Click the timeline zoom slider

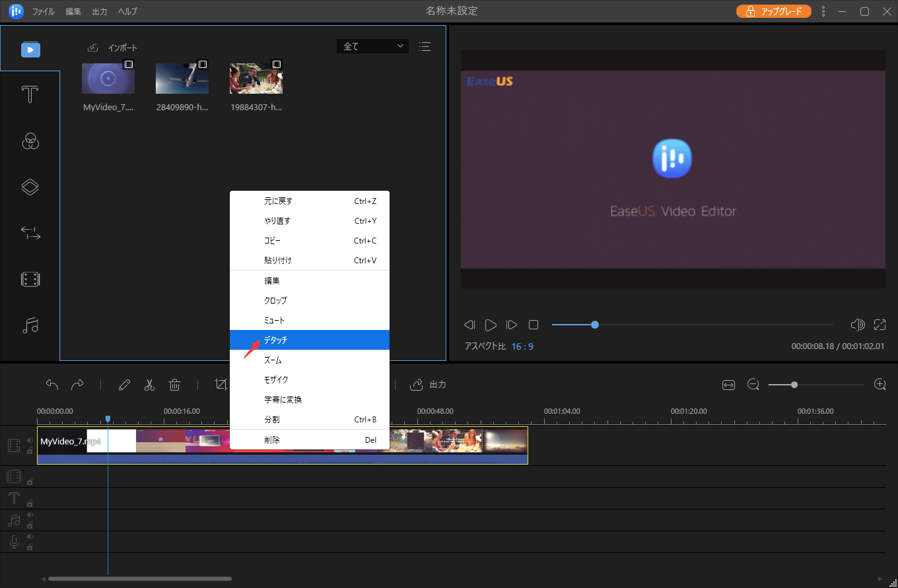click(816, 385)
